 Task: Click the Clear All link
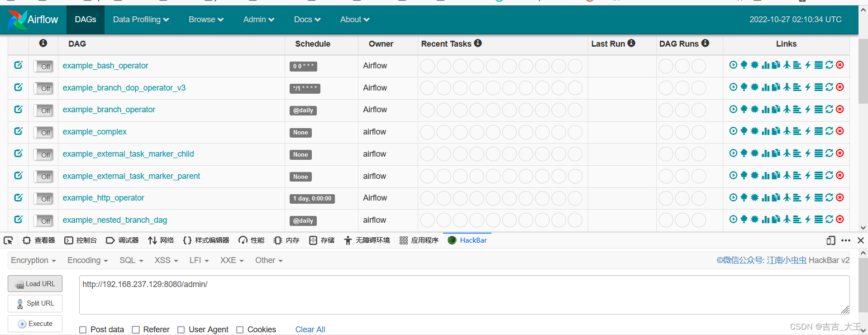coord(310,330)
